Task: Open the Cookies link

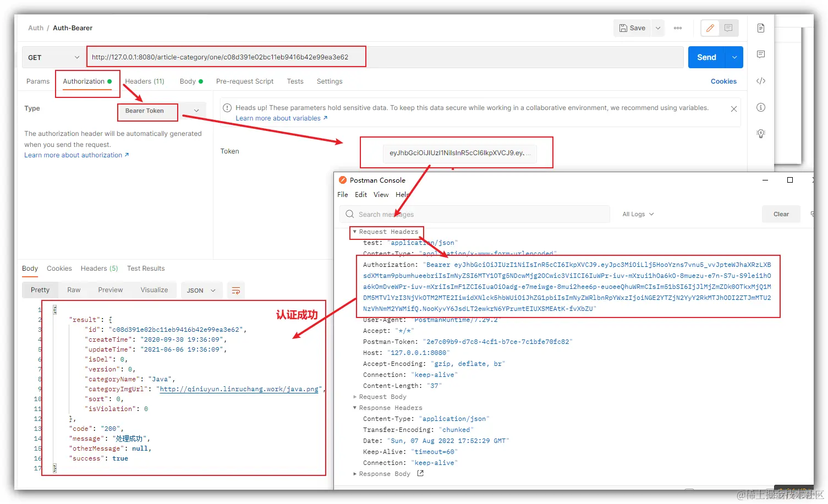Action: pos(723,81)
